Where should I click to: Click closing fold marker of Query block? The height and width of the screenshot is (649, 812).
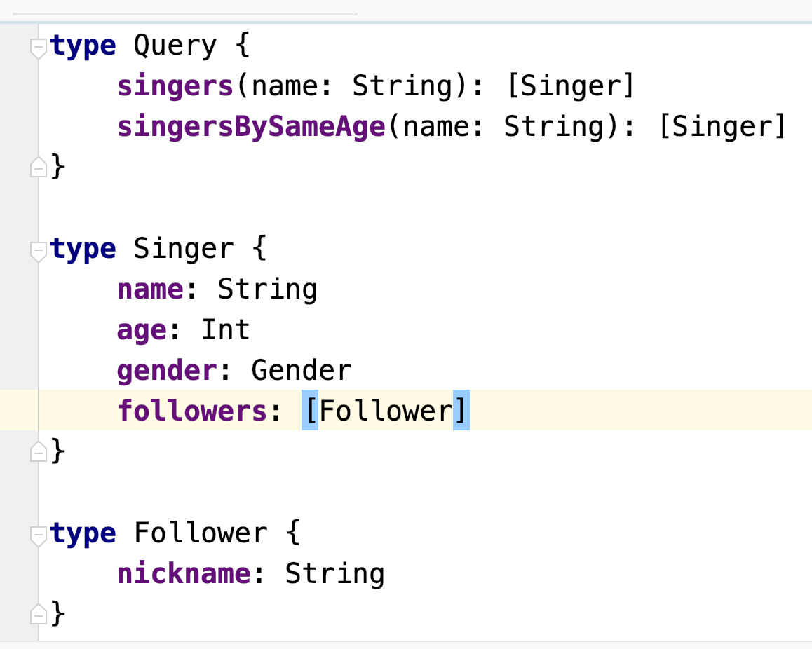(x=39, y=167)
